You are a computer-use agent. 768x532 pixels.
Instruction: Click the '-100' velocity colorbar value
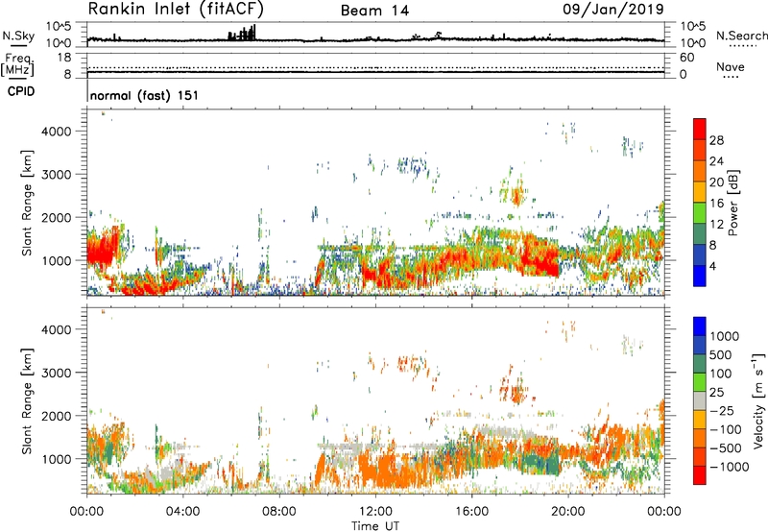click(726, 429)
